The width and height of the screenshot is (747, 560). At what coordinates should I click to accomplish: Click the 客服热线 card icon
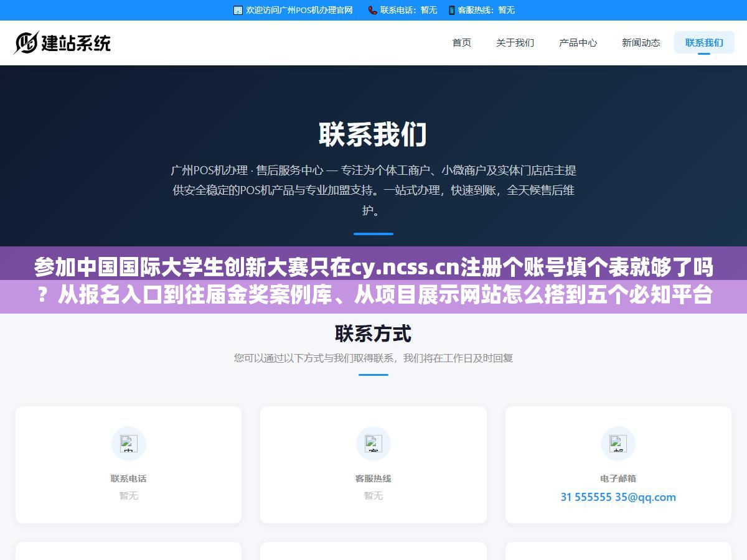[374, 444]
